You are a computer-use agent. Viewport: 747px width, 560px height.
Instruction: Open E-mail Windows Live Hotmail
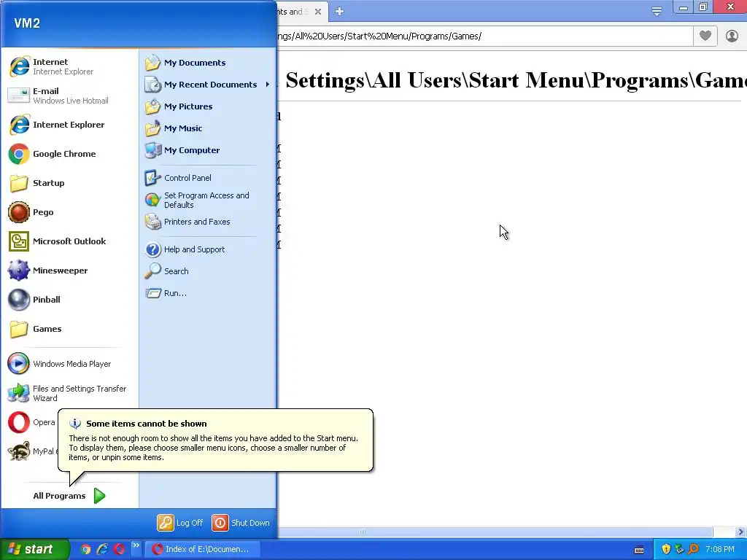69,96
